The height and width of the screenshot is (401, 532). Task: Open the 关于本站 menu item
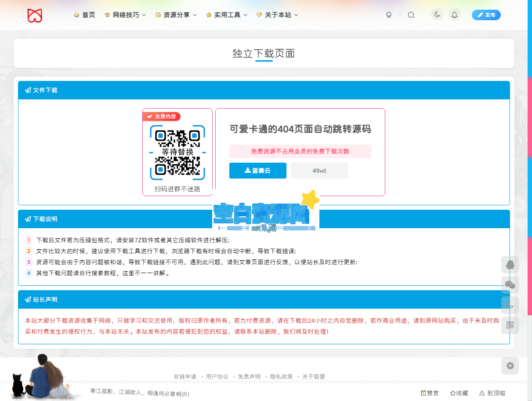pos(277,15)
